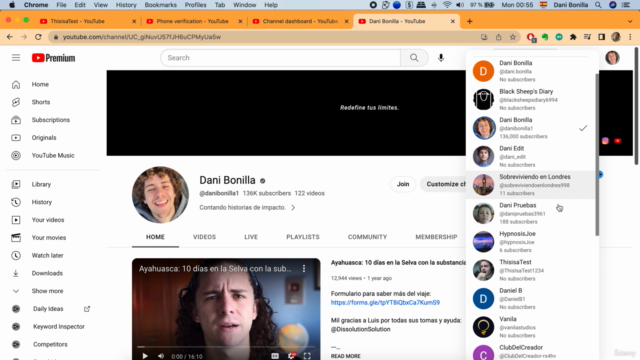
Task: Open new browser tab
Action: point(469,21)
